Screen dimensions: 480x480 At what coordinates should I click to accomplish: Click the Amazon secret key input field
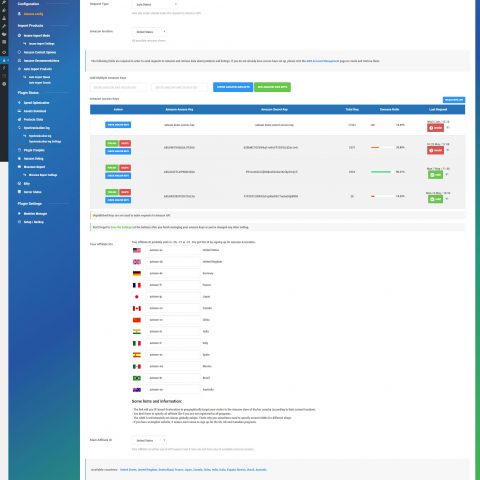tap(179, 87)
